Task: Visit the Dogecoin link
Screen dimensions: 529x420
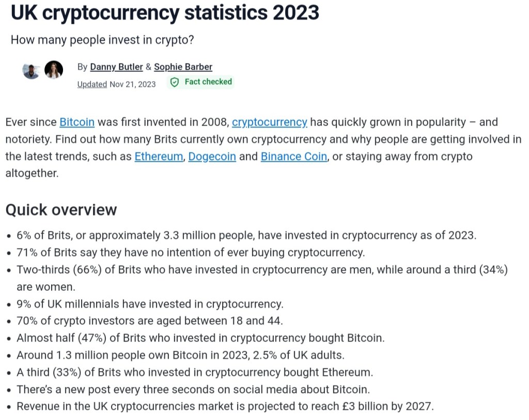Action: [x=212, y=157]
